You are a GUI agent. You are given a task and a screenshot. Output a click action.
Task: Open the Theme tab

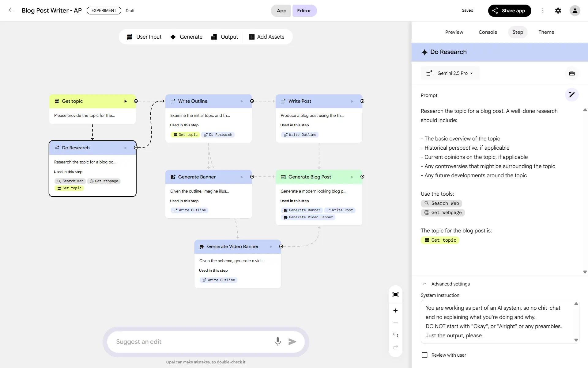(x=546, y=32)
